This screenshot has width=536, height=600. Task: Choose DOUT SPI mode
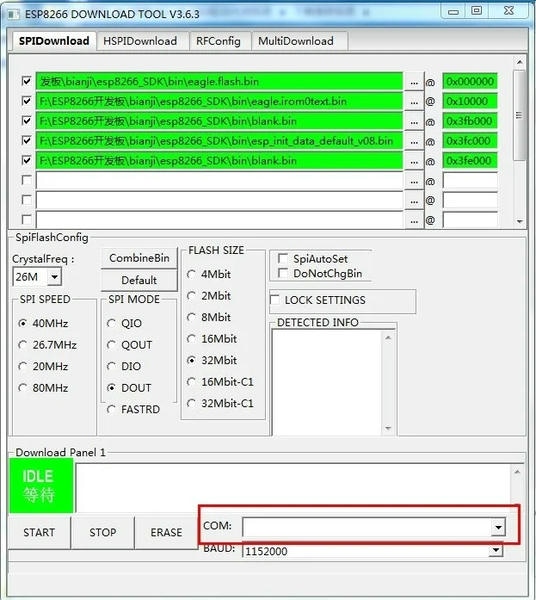(x=111, y=388)
